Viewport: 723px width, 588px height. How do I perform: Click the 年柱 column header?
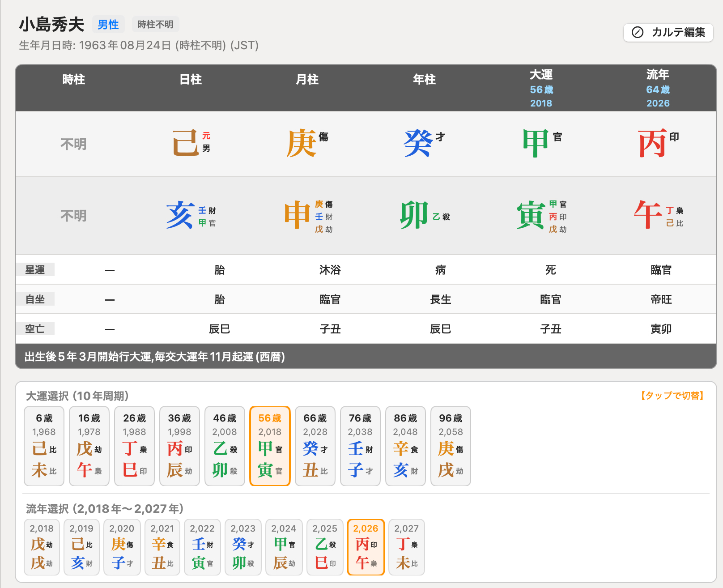424,80
